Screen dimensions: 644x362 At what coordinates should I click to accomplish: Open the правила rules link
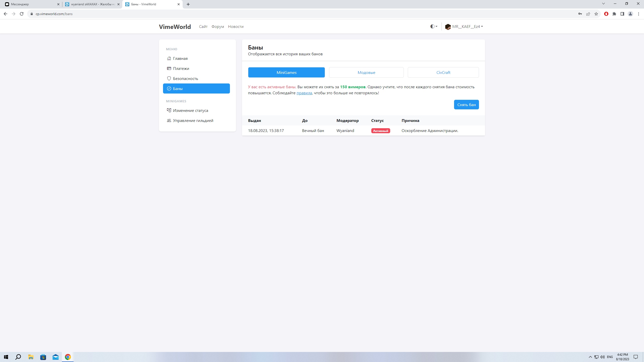[304, 93]
